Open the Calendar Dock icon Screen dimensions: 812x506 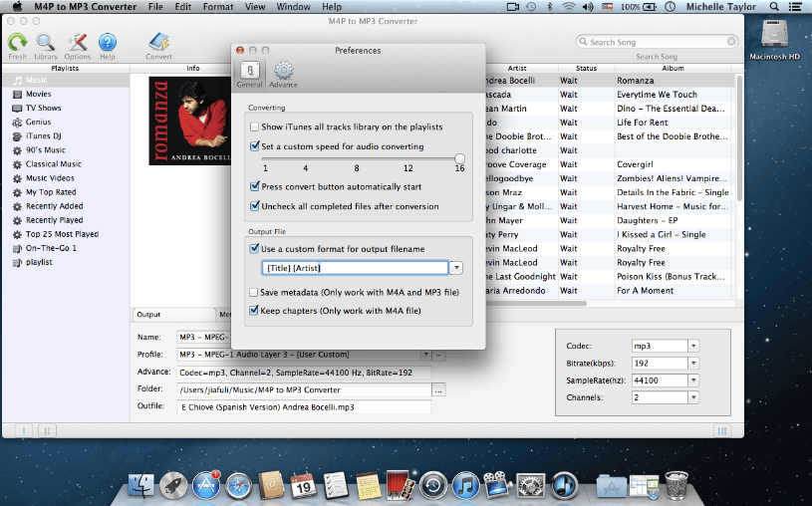304,485
